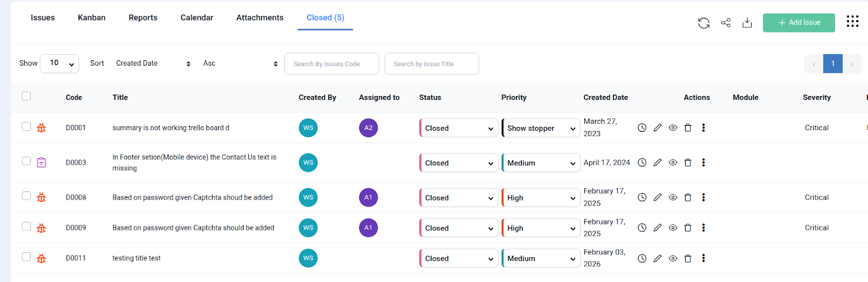This screenshot has width=868, height=282.
Task: View issue D0001 with eye icon
Action: [673, 128]
